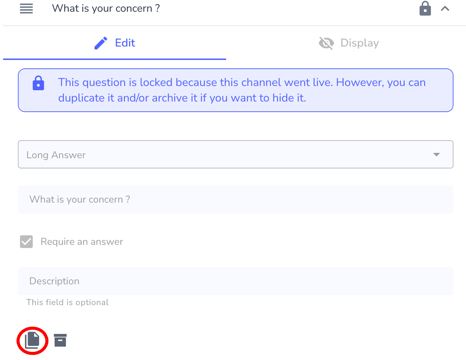Switch to the Display tab

coord(349,43)
